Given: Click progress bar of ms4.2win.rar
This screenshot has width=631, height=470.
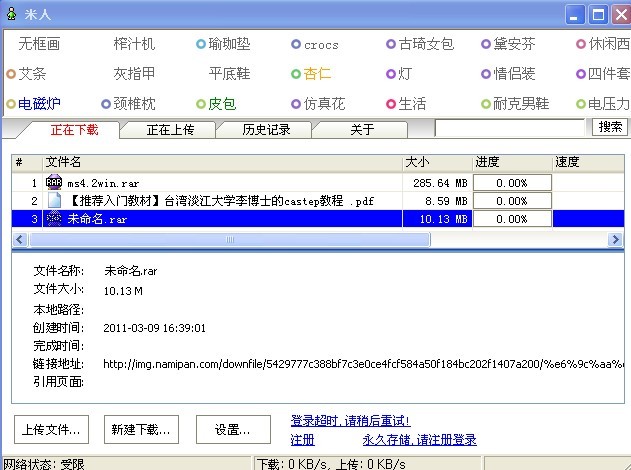Looking at the screenshot, I should tap(512, 183).
